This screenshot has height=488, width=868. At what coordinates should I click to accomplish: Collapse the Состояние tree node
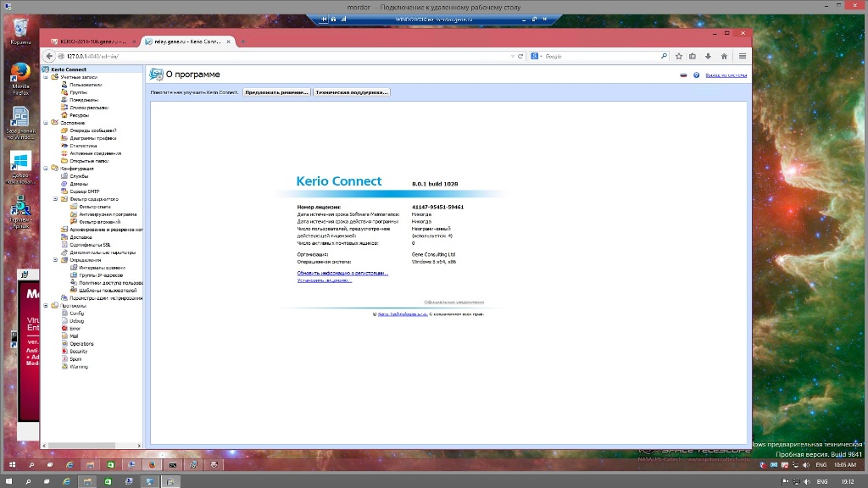pyautogui.click(x=46, y=123)
